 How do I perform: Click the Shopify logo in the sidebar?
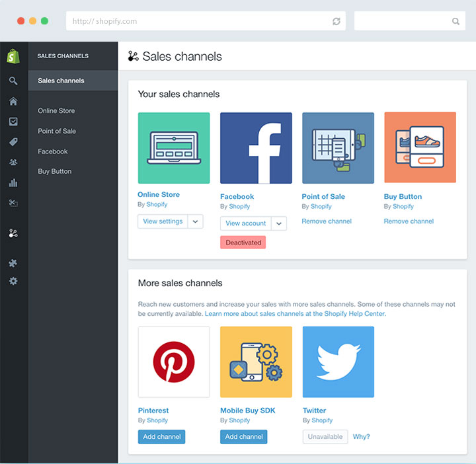tap(13, 57)
